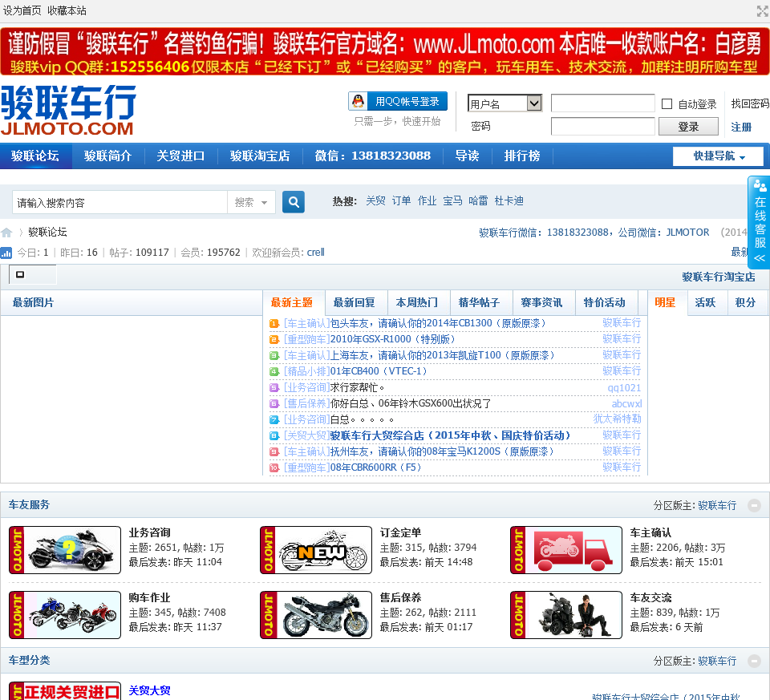Open 骏联简介 navigation item

click(108, 156)
